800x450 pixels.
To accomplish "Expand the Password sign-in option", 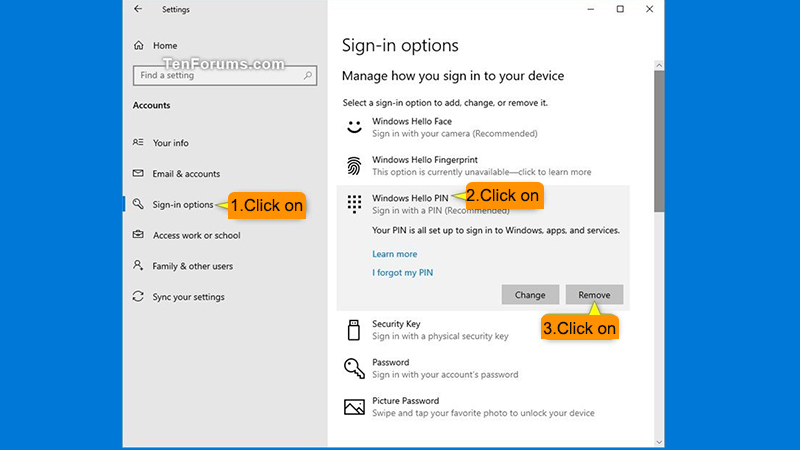I will [483, 368].
